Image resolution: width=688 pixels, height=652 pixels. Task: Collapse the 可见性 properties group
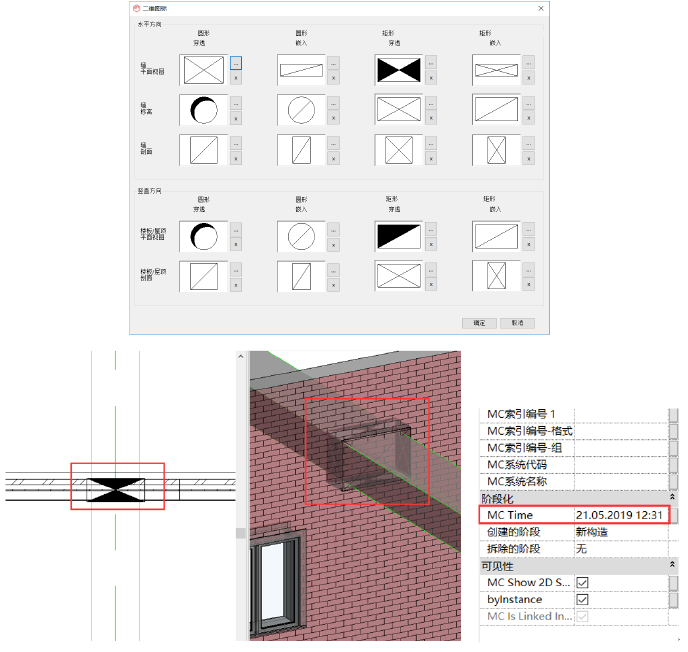click(x=672, y=565)
